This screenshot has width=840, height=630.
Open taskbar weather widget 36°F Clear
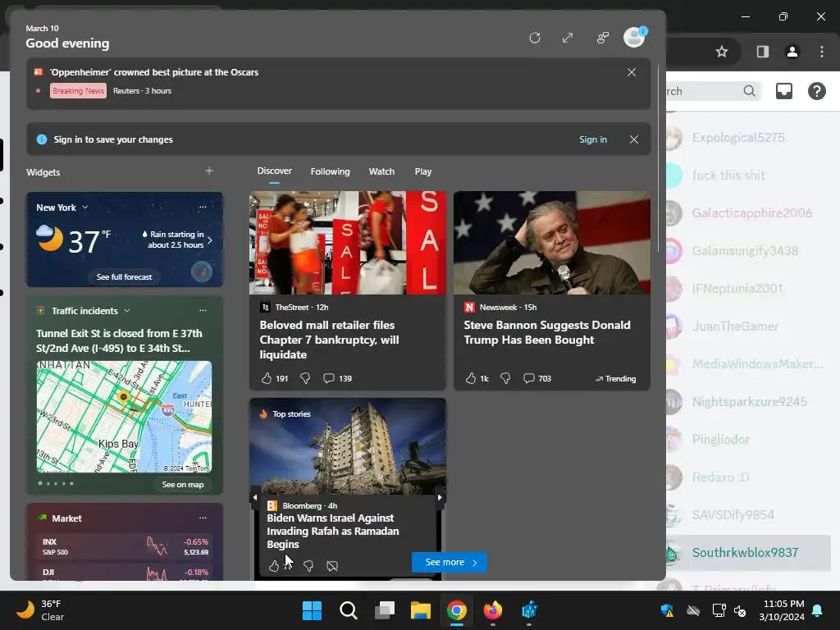pos(41,610)
